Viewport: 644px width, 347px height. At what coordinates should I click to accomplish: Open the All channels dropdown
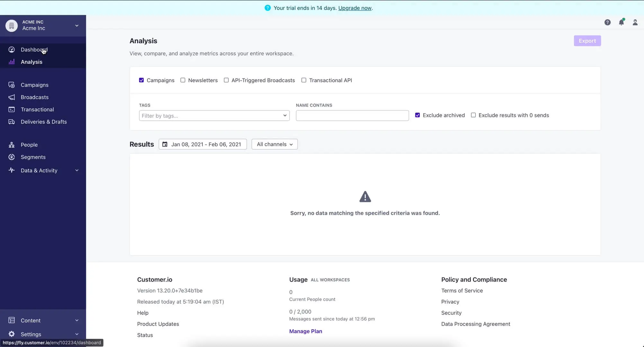point(274,144)
